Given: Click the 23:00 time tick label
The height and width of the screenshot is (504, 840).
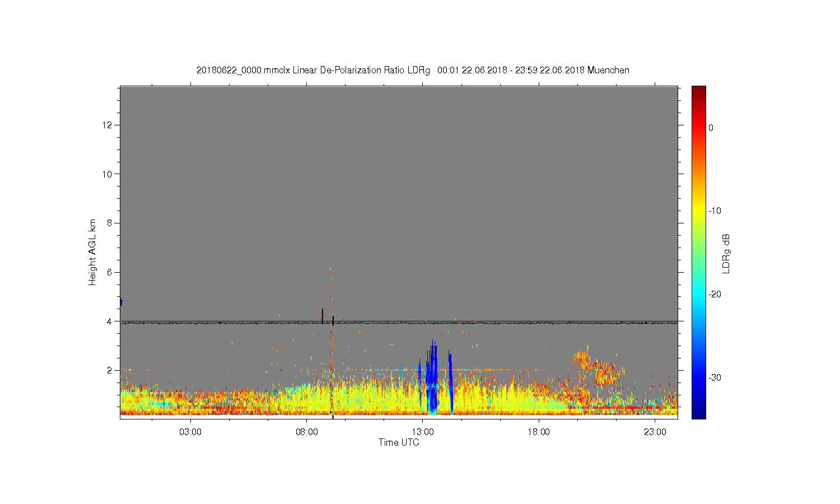Looking at the screenshot, I should 655,432.
